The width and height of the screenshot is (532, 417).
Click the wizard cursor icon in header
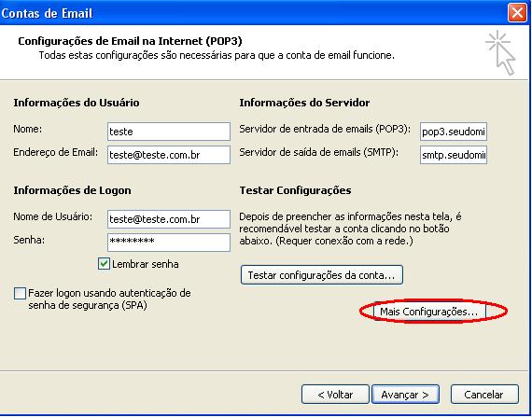501,52
